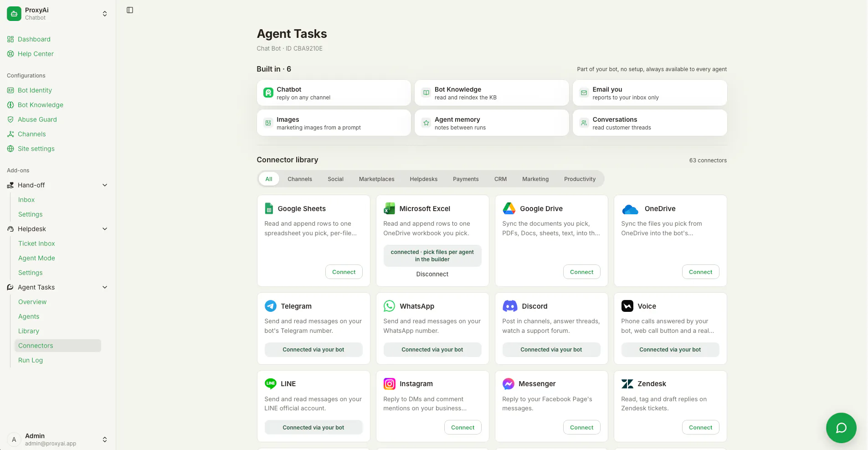Image resolution: width=868 pixels, height=450 pixels.
Task: Disconnect Microsoft Excel
Action: 432,274
